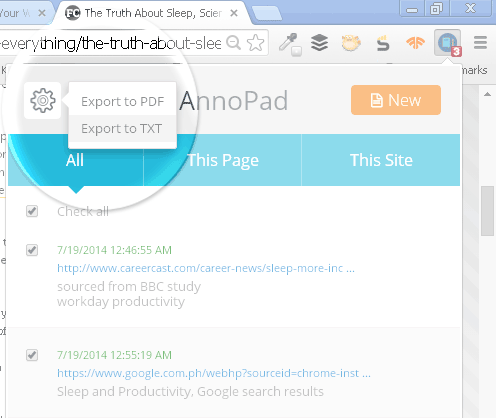
Task: Switch to the This Site tab
Action: 381,160
